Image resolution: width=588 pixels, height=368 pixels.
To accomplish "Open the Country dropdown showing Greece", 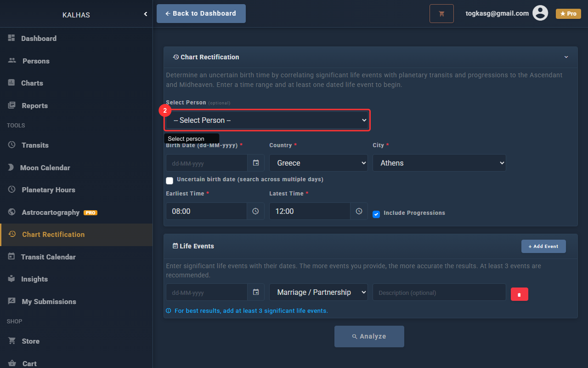I will [x=318, y=163].
